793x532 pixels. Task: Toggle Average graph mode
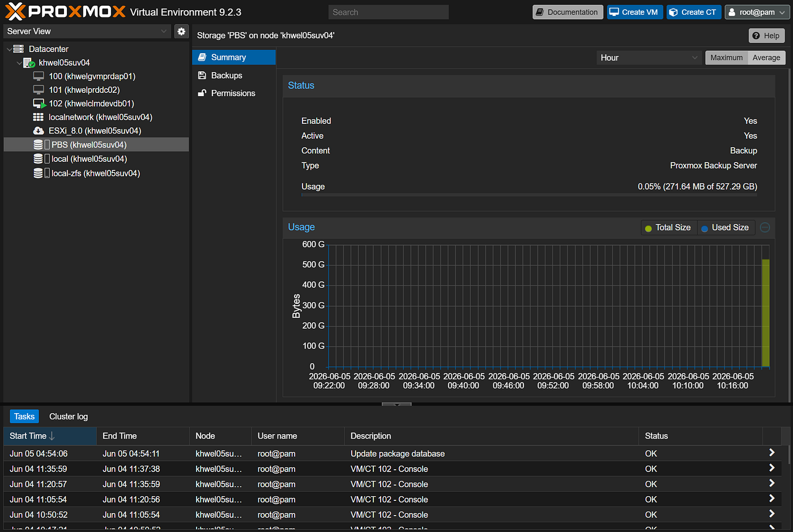766,58
